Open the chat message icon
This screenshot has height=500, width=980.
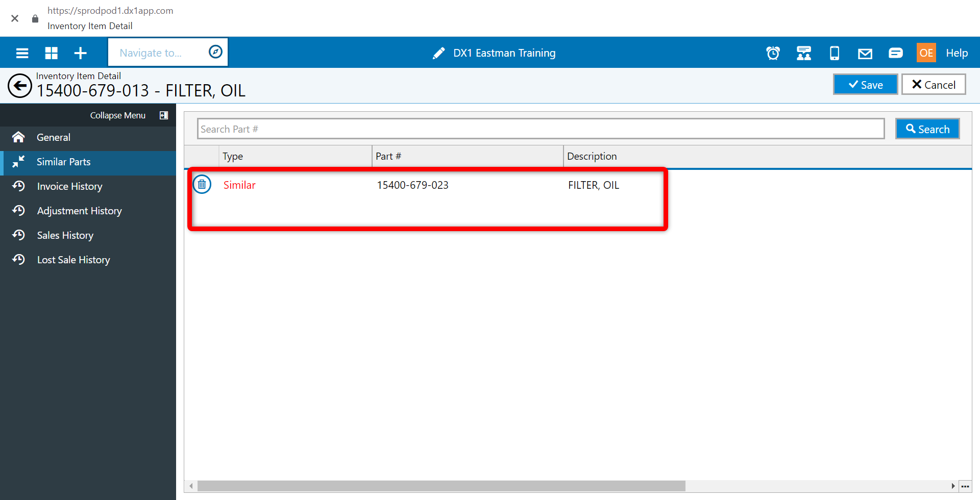click(x=896, y=53)
